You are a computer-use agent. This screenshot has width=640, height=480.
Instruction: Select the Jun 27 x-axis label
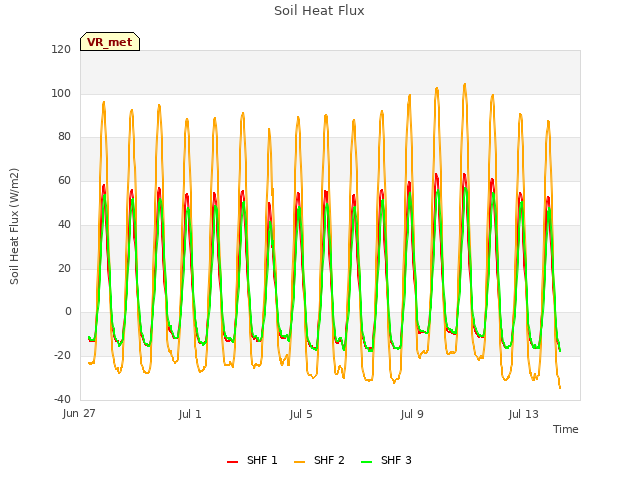(79, 413)
